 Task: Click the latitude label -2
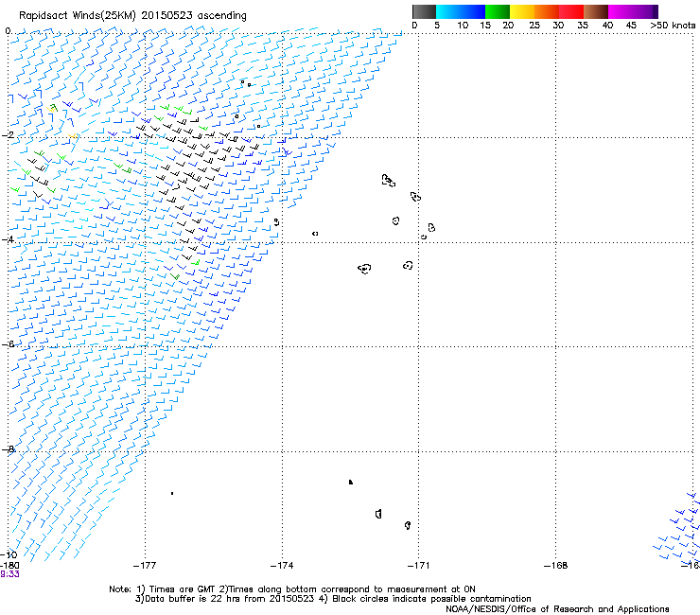point(8,135)
